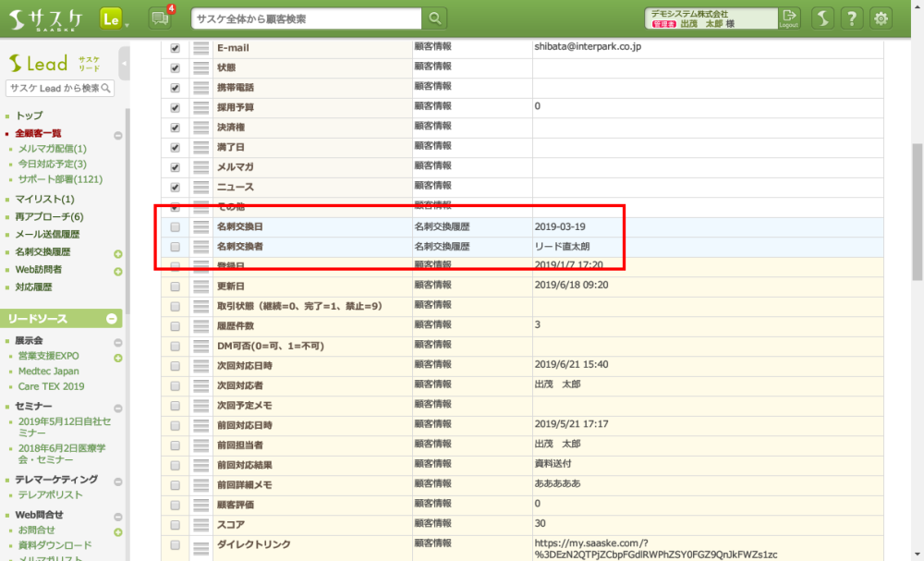Screen dimensions: 924x561
Task: Select メール送信履歴 in sidebar menu
Action: click(47, 235)
